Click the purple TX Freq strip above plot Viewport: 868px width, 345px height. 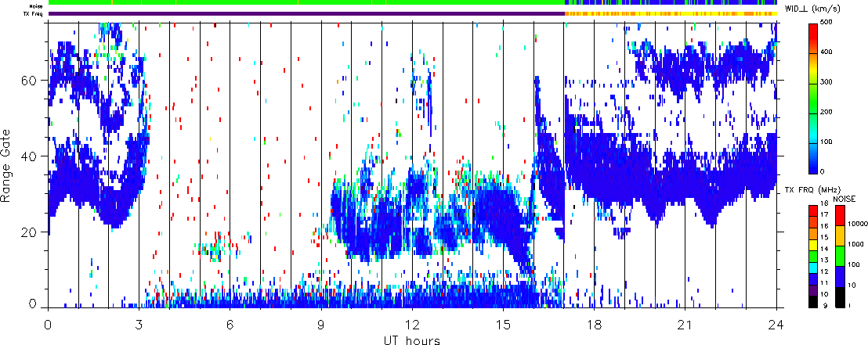[x=306, y=13]
